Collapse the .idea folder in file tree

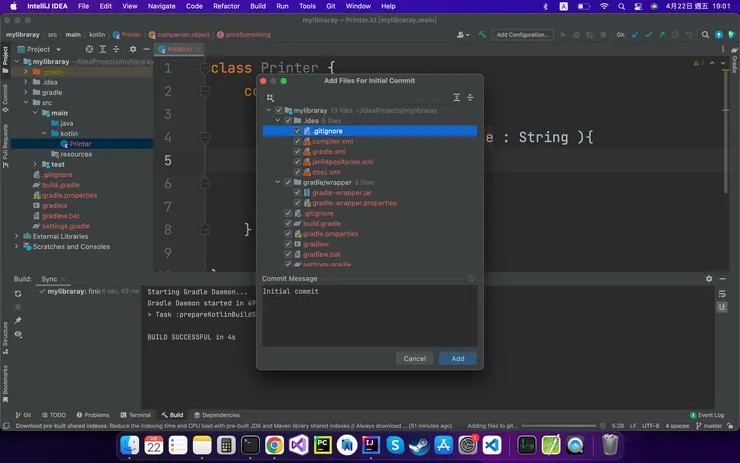[279, 120]
